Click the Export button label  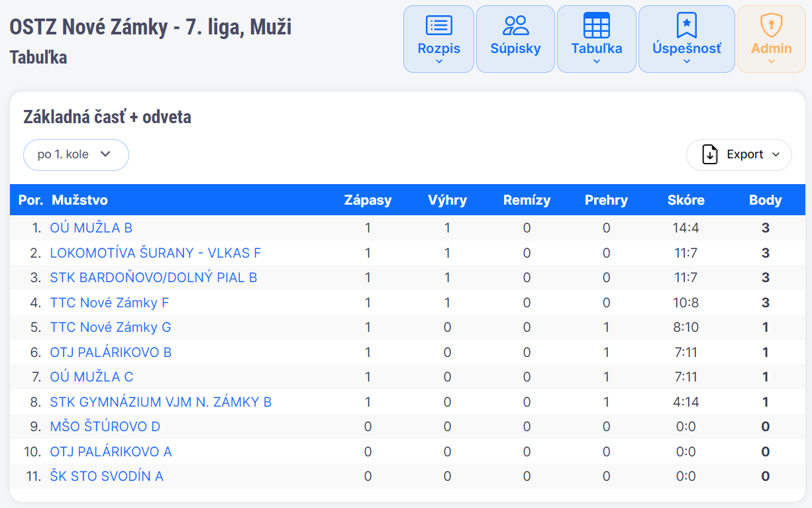click(745, 154)
